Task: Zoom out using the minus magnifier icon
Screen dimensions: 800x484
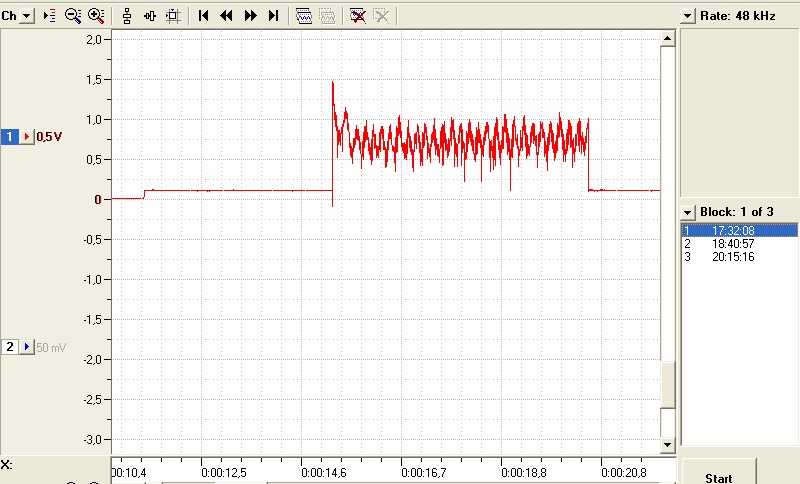Action: point(73,16)
